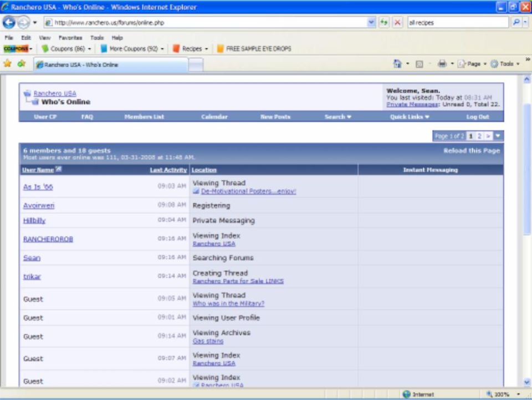The width and height of the screenshot is (532, 400).
Task: Expand the Page menu in command bar
Action: pos(485,64)
